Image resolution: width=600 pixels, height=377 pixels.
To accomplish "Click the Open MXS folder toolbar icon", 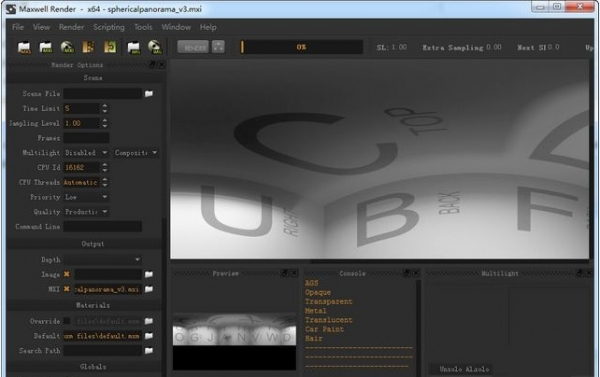I will click(24, 47).
